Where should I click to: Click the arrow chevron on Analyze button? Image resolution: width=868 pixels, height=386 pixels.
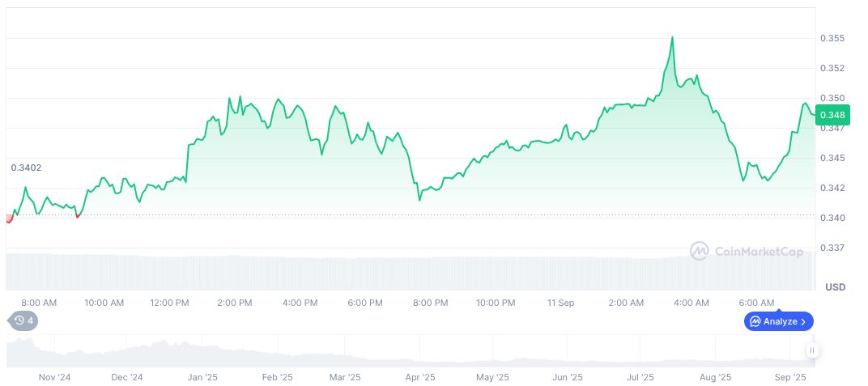pos(803,321)
